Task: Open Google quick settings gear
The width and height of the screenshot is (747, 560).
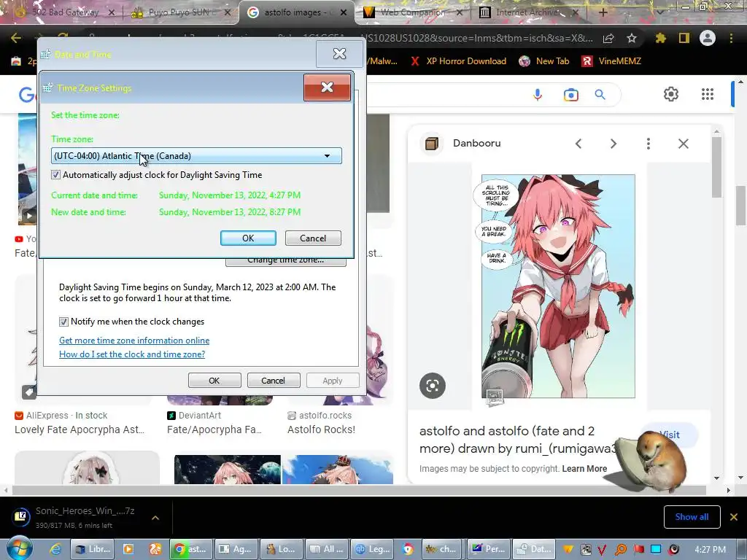Action: point(671,94)
